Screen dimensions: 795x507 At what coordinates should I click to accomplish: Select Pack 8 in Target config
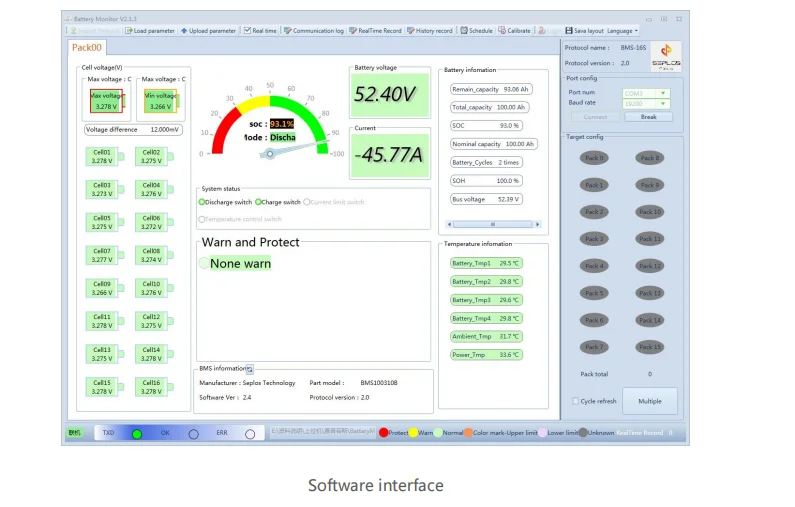(649, 158)
